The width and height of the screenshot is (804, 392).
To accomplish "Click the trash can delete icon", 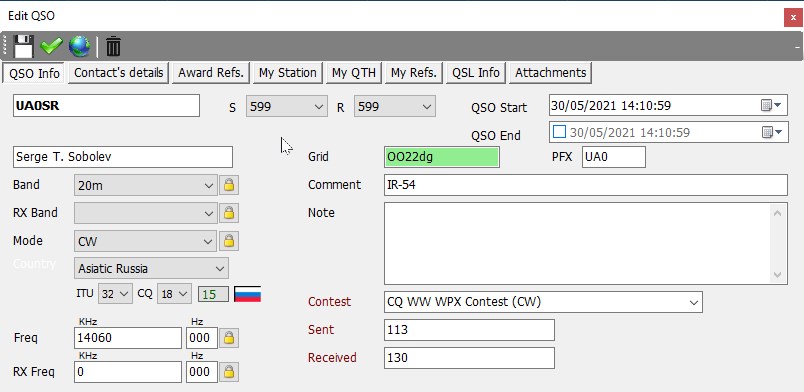I will coord(113,47).
